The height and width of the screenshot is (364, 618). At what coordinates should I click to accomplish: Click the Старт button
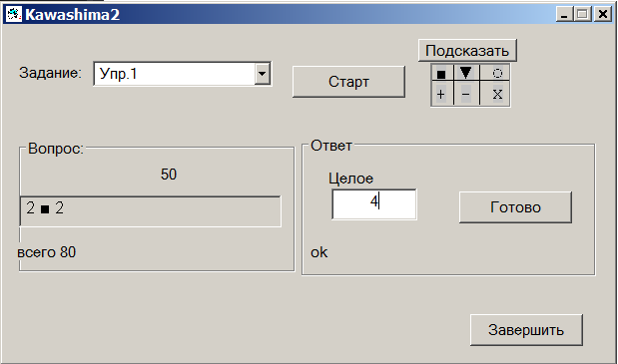[348, 82]
